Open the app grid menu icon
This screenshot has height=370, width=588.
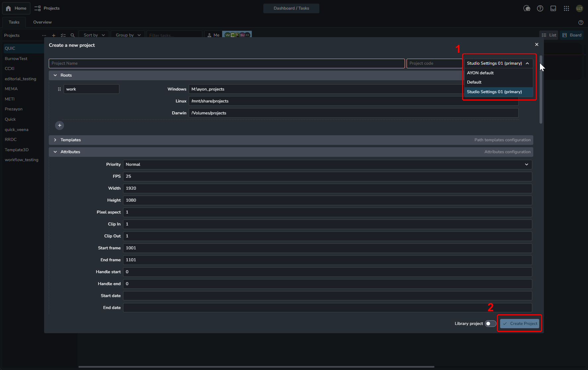point(566,8)
